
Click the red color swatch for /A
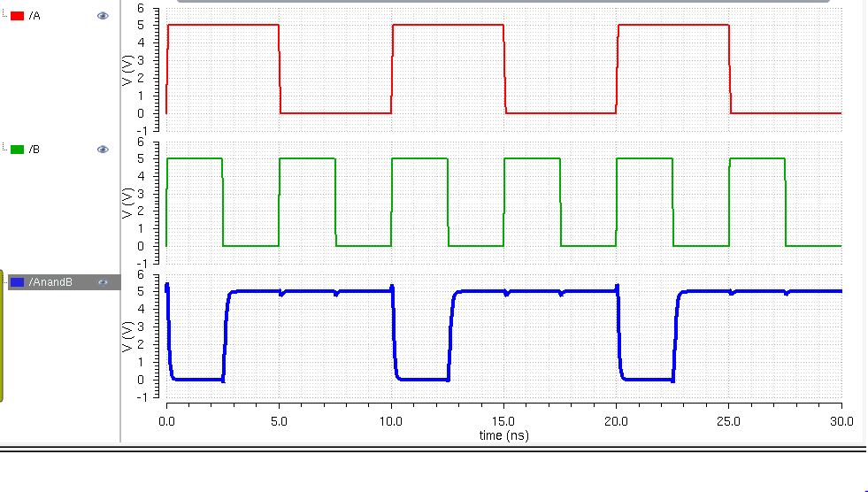[x=17, y=16]
